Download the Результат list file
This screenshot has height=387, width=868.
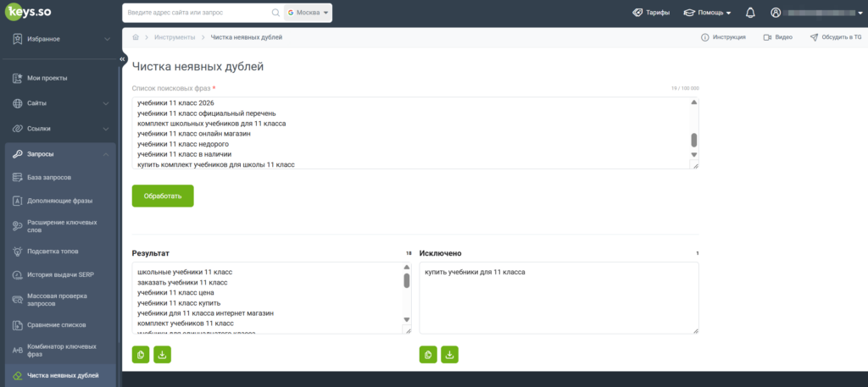click(162, 354)
